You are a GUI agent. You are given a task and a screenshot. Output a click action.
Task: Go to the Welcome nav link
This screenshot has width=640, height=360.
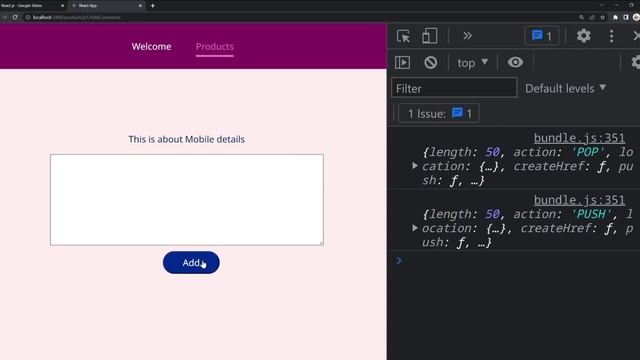click(x=151, y=47)
